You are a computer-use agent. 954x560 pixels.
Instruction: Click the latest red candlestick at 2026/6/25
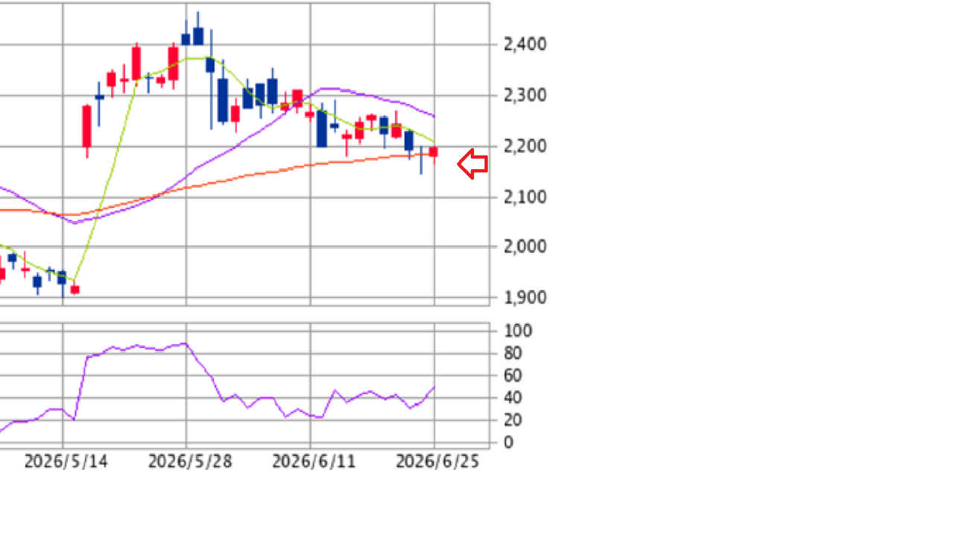(434, 152)
